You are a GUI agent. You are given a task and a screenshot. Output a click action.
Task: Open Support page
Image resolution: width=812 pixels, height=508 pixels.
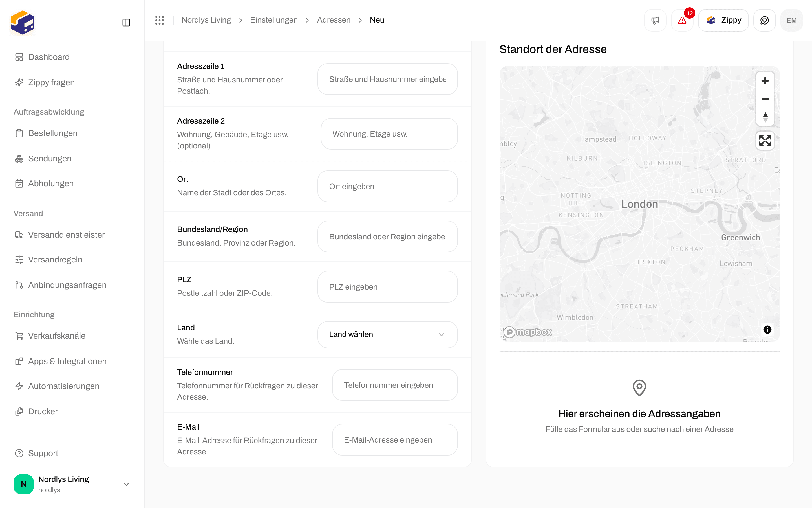[72, 453]
